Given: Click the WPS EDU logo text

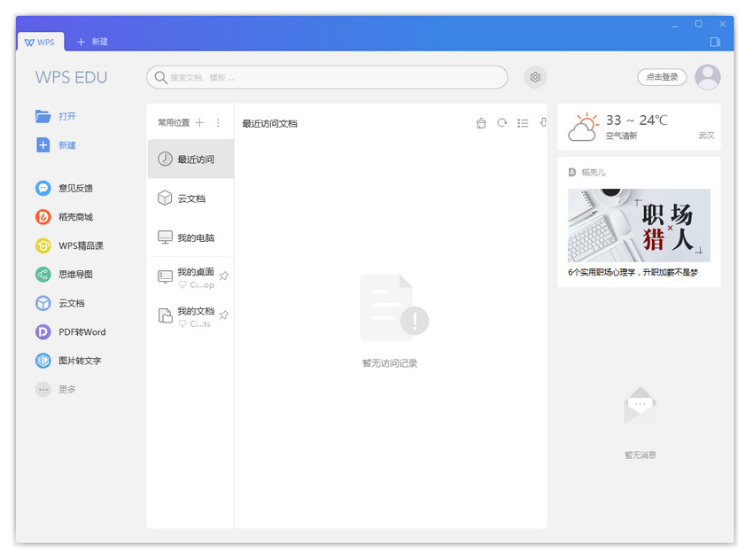Looking at the screenshot, I should tap(71, 77).
